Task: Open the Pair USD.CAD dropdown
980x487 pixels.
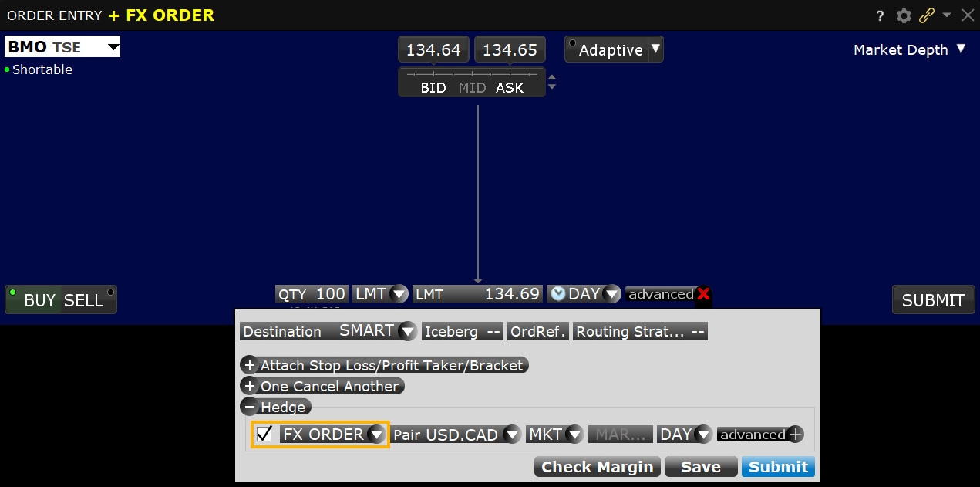Action: [512, 434]
